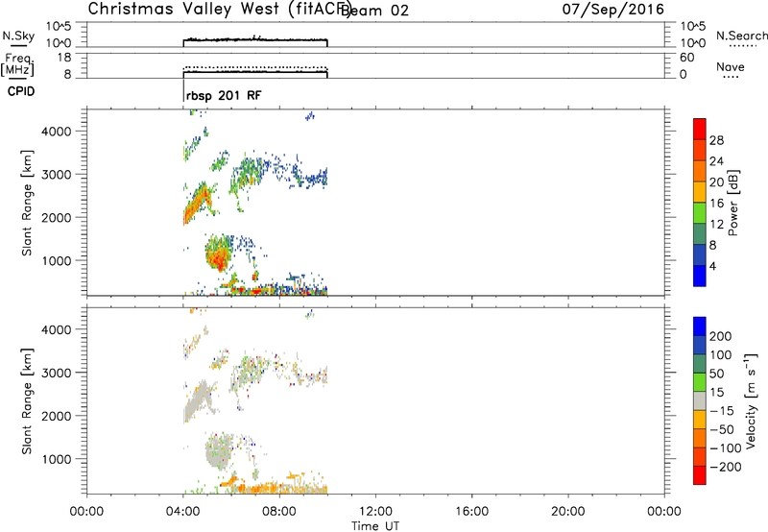The image size is (768, 532).
Task: Click the '4000' tick of the power panel
Action: click(57, 132)
